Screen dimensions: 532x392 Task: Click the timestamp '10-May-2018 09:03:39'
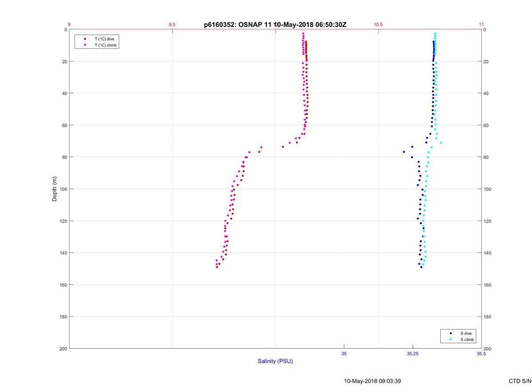(x=373, y=381)
